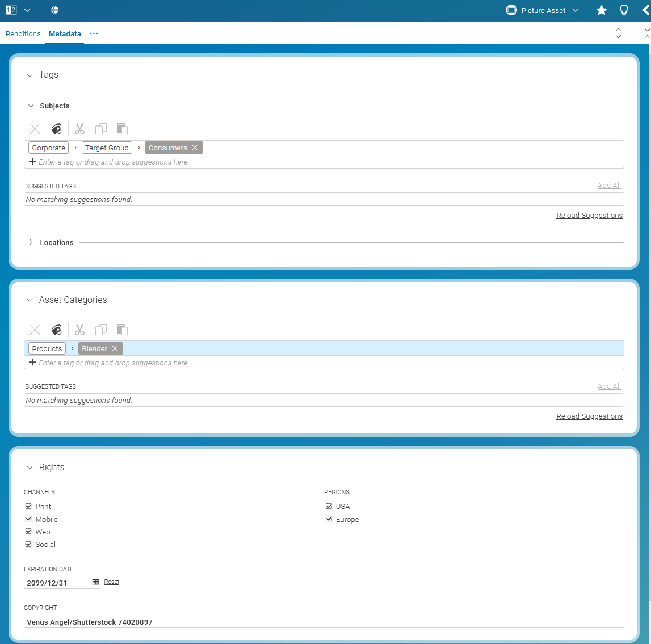Screen dimensions: 651x644
Task: Open the Picture Asset type dropdown
Action: pos(575,10)
